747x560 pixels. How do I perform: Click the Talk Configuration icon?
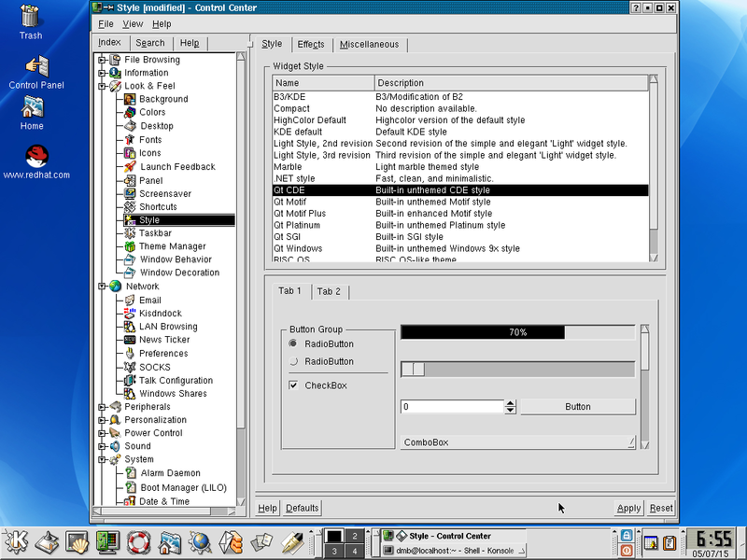(x=130, y=380)
